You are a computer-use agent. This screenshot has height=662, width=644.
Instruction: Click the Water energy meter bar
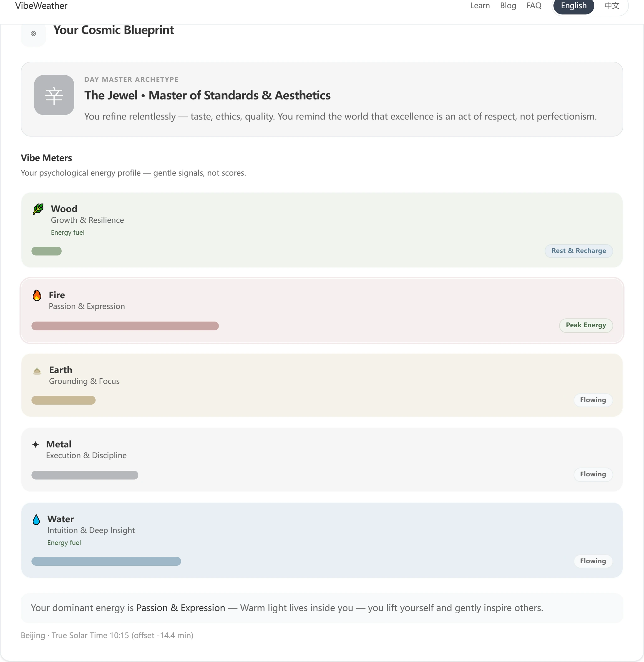point(106,561)
